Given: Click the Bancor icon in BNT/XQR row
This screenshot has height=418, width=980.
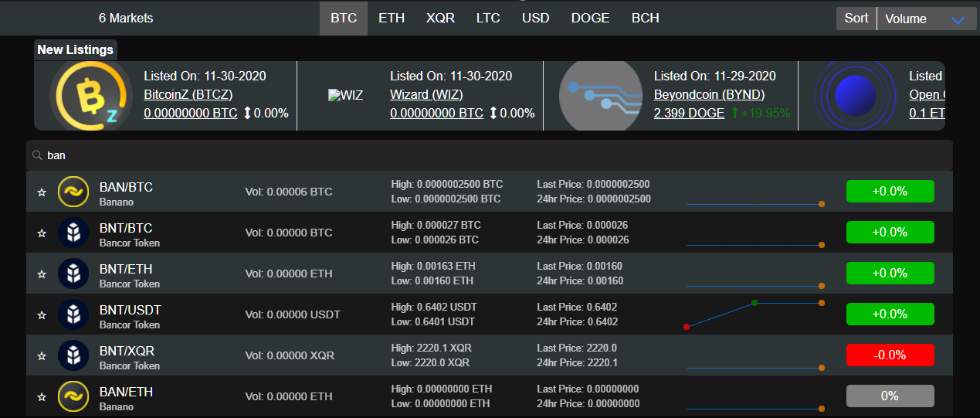Looking at the screenshot, I should [x=73, y=355].
